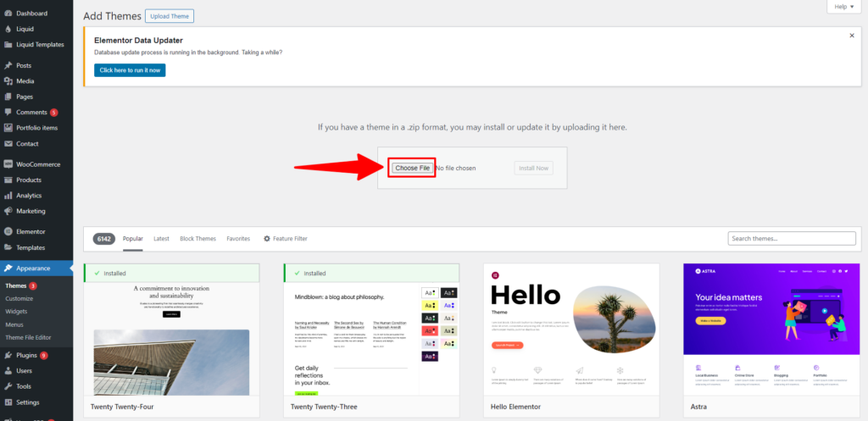
Task: Click the 6142 theme count badge
Action: 104,239
